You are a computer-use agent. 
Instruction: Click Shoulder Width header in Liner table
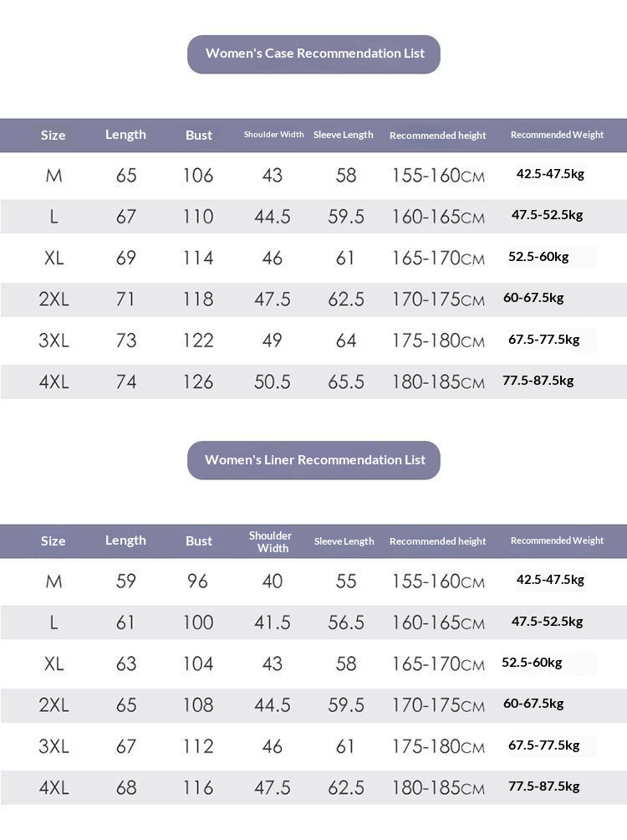(x=273, y=541)
